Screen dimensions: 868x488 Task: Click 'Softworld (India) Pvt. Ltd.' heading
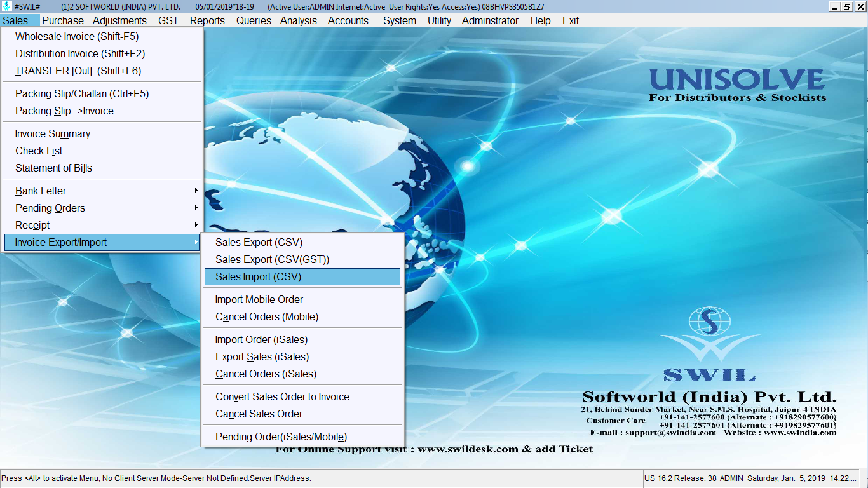click(710, 396)
